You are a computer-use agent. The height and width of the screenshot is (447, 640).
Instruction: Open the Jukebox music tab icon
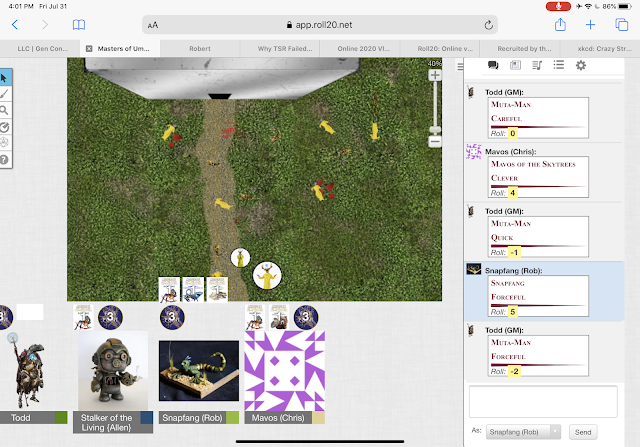point(537,65)
